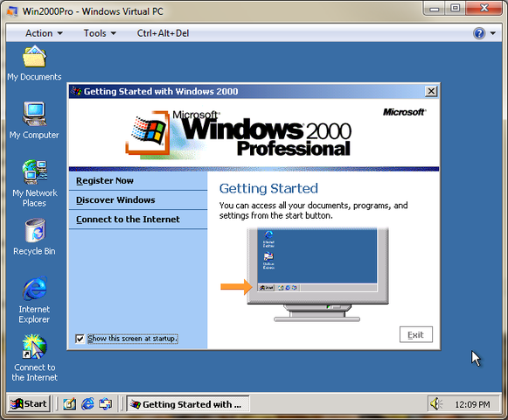Close the Getting Started dialog

point(431,92)
